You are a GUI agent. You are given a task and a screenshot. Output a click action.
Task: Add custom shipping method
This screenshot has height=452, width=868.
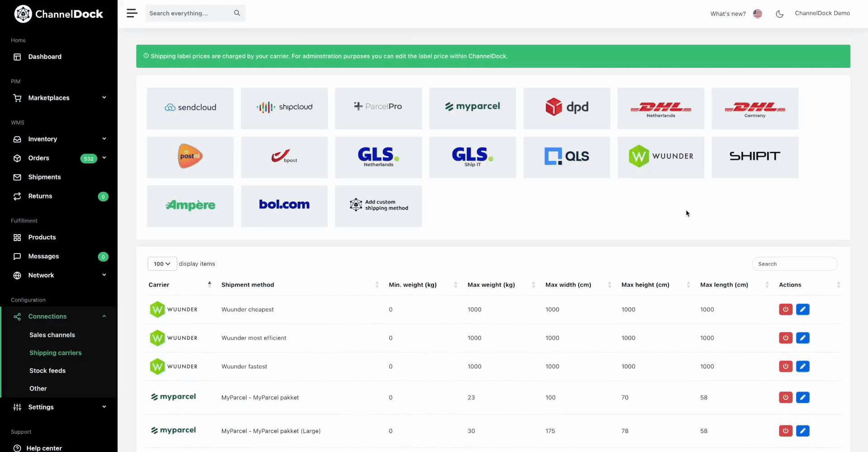tap(378, 206)
